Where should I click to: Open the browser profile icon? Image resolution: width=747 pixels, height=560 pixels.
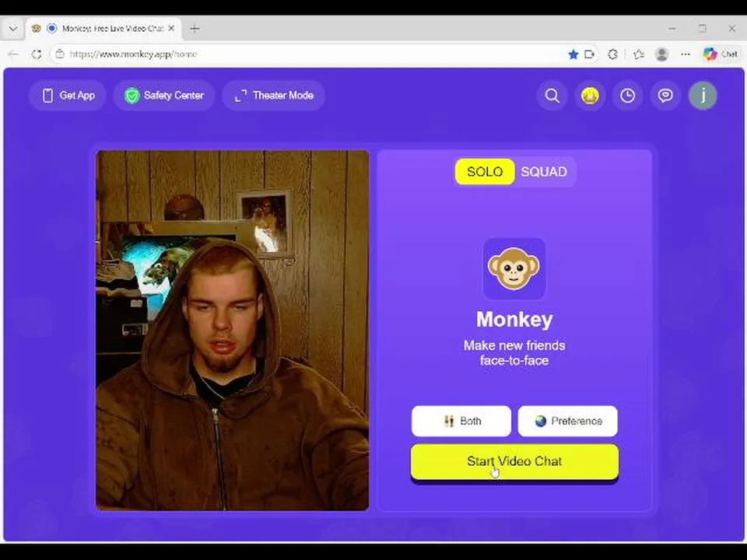tap(661, 54)
